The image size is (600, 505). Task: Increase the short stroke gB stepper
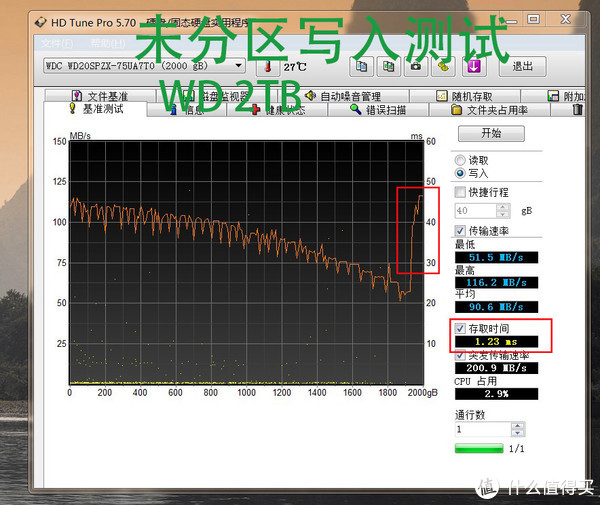tap(503, 207)
